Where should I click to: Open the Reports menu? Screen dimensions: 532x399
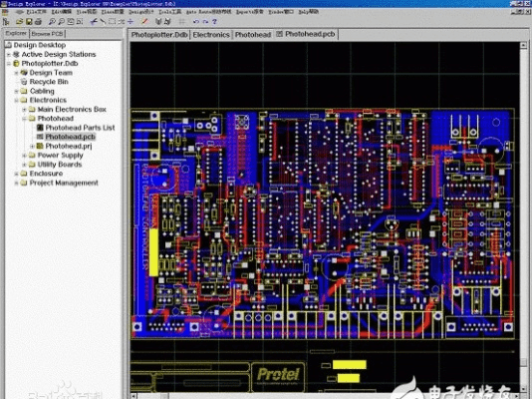click(250, 12)
